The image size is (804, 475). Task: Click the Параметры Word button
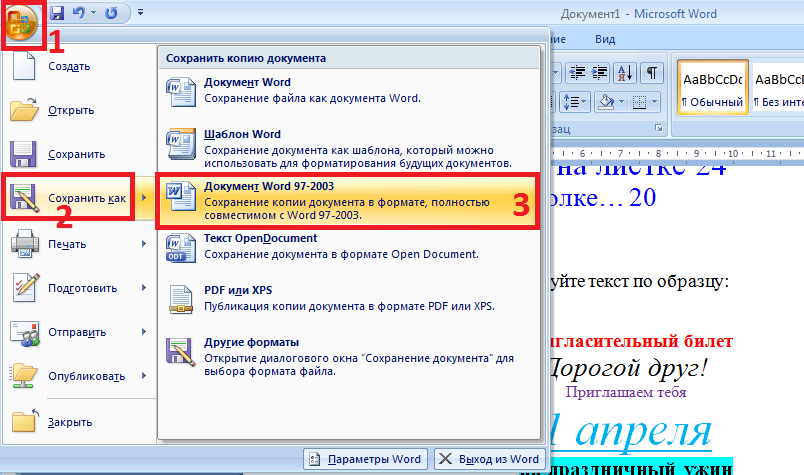click(x=366, y=459)
